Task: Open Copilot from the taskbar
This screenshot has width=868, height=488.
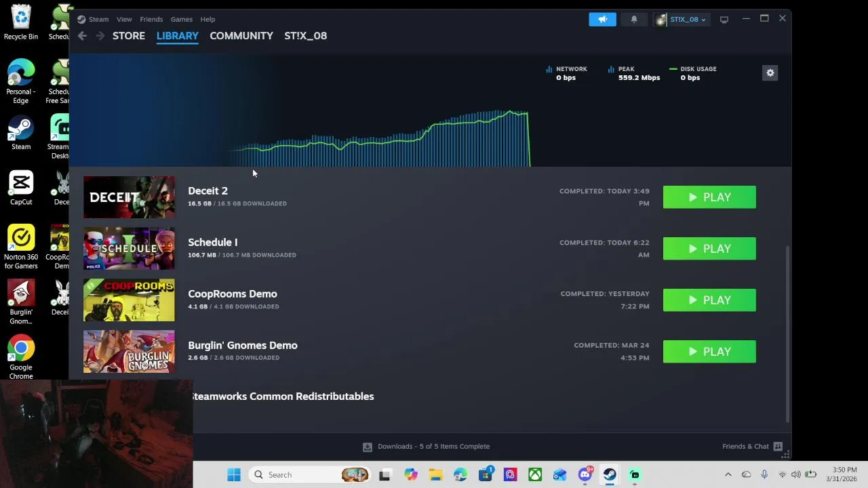Action: [x=410, y=475]
